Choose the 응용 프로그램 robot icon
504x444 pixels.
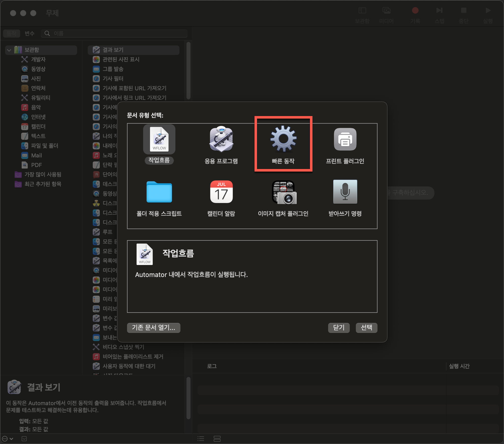[221, 139]
